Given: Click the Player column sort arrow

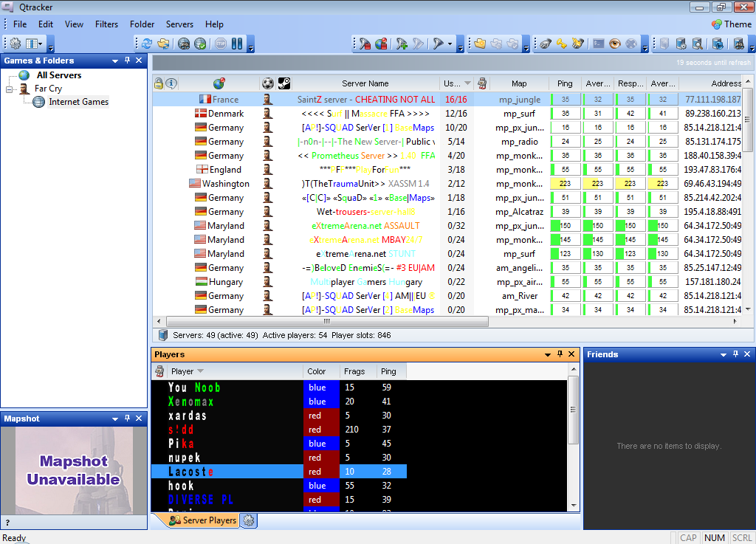Looking at the screenshot, I should point(201,371).
